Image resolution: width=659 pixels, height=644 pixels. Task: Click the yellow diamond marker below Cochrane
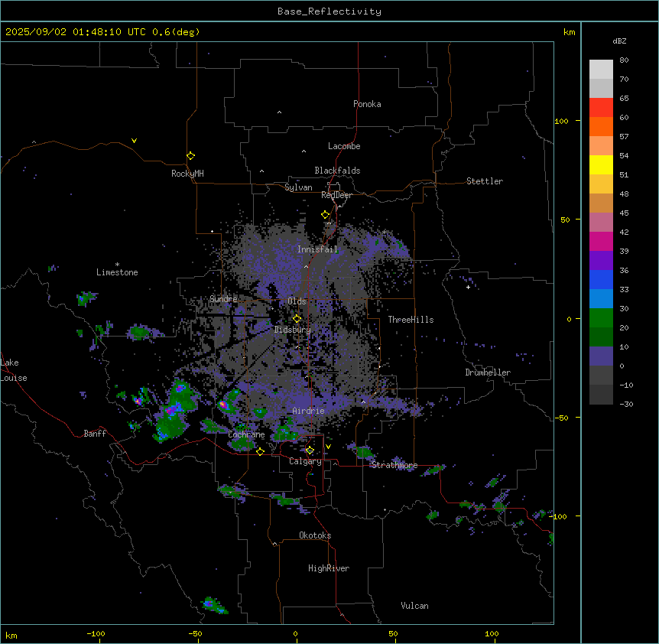[260, 451]
